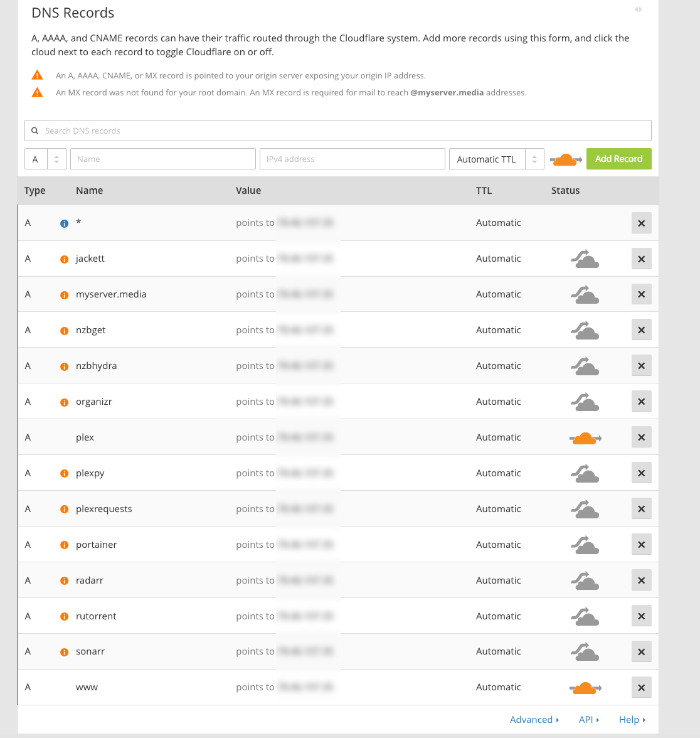Click orange info icon next to sonarr
The height and width of the screenshot is (738, 700).
click(65, 653)
